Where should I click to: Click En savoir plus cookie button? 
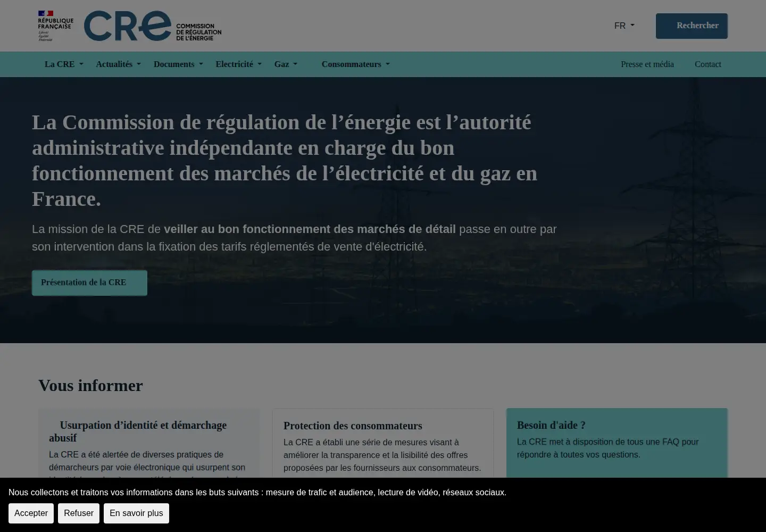[136, 513]
